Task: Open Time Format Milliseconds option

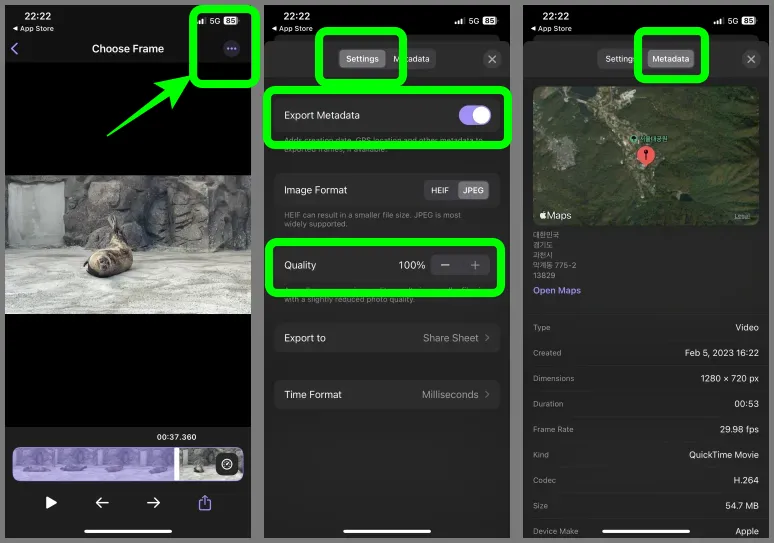Action: (387, 394)
